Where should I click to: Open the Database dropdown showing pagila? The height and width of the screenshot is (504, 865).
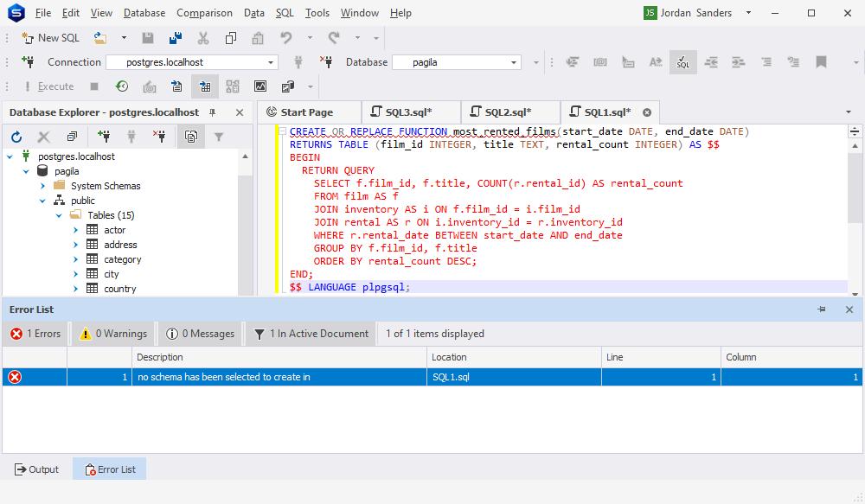pyautogui.click(x=516, y=62)
